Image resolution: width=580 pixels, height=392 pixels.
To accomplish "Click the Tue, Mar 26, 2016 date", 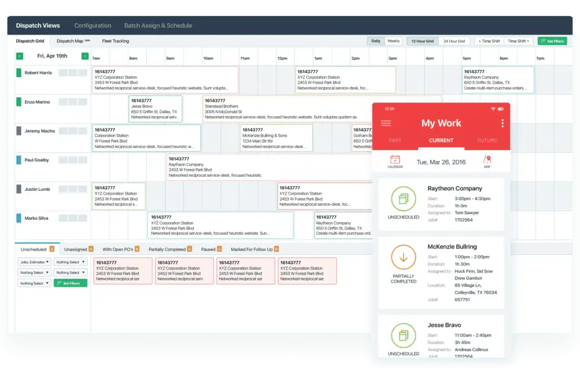I will coord(441,162).
